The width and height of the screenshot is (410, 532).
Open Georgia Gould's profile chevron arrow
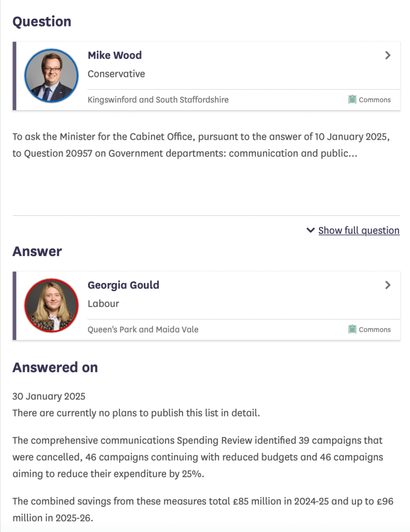point(388,285)
